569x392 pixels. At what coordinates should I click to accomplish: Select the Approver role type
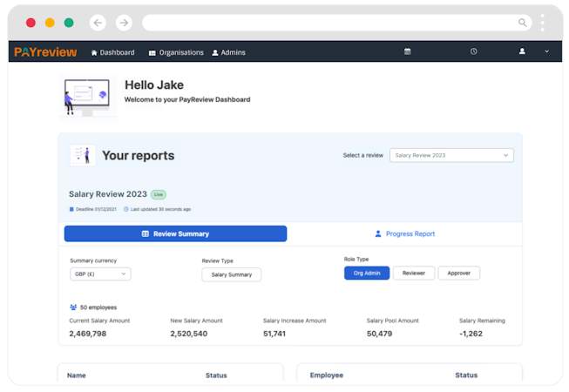pyautogui.click(x=458, y=273)
